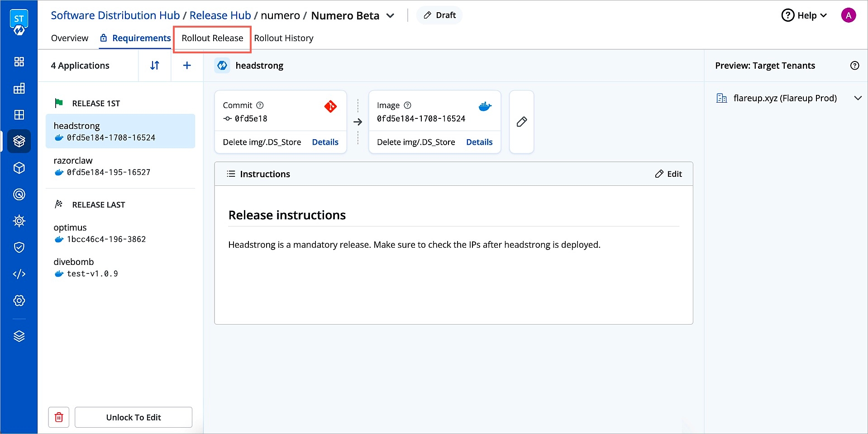Image resolution: width=868 pixels, height=434 pixels.
Task: Open the Rollout History tab
Action: [x=283, y=38]
